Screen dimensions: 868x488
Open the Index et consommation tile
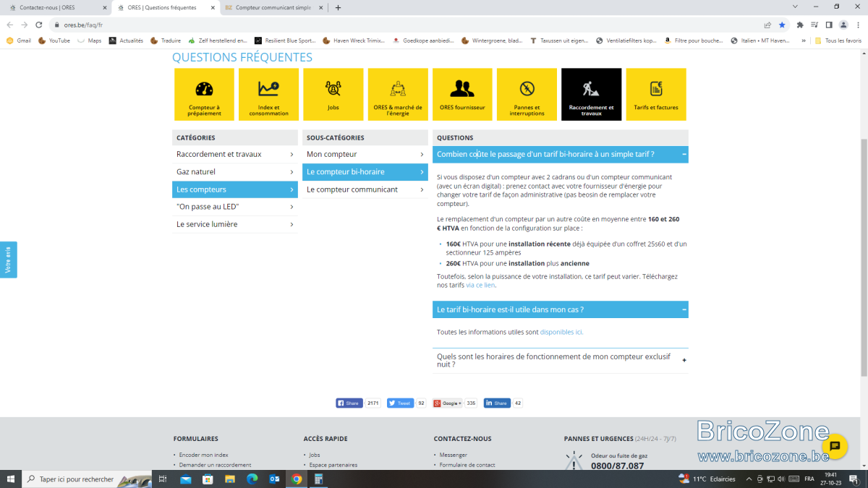point(268,94)
